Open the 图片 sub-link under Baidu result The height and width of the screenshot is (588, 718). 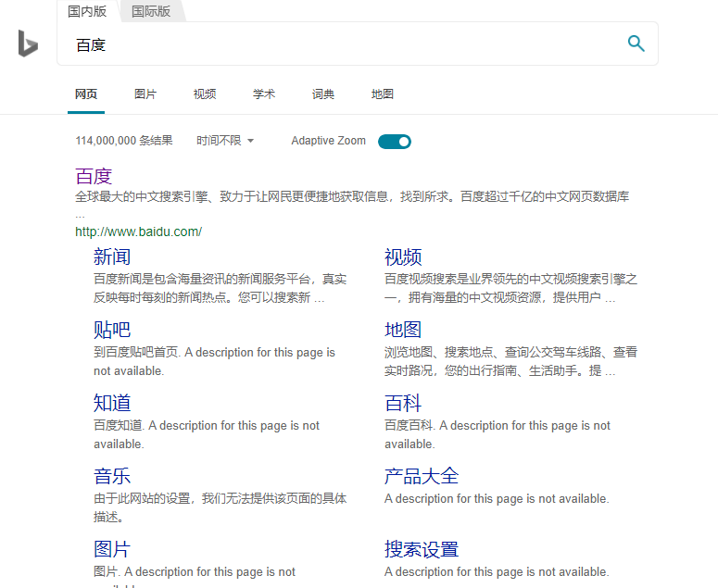(112, 549)
